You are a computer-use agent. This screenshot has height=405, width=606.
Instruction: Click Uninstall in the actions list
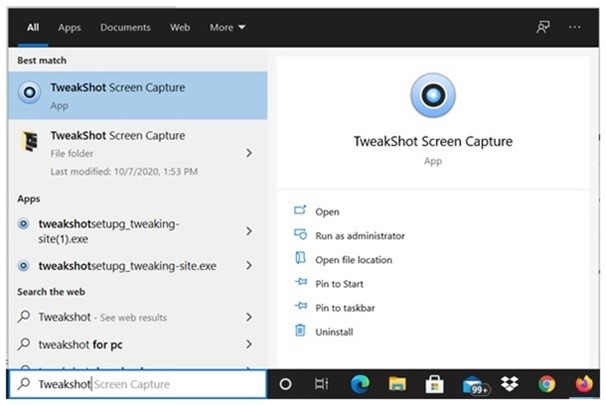click(333, 332)
